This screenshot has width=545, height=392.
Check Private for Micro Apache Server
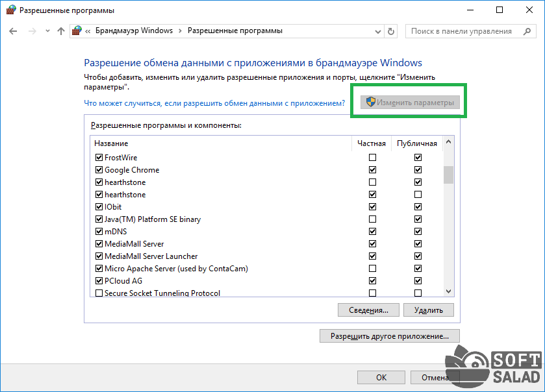point(372,269)
